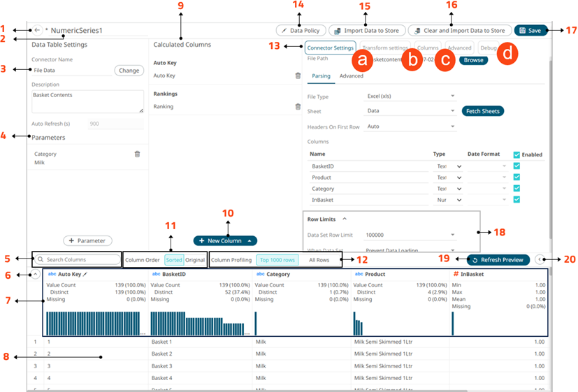Open the New Column menu button
This screenshot has height=392, width=578.
pos(225,240)
